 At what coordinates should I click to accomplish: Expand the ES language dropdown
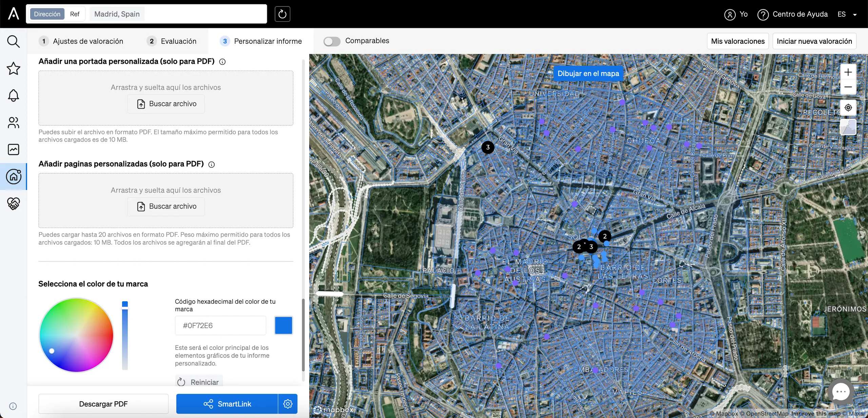tap(847, 14)
